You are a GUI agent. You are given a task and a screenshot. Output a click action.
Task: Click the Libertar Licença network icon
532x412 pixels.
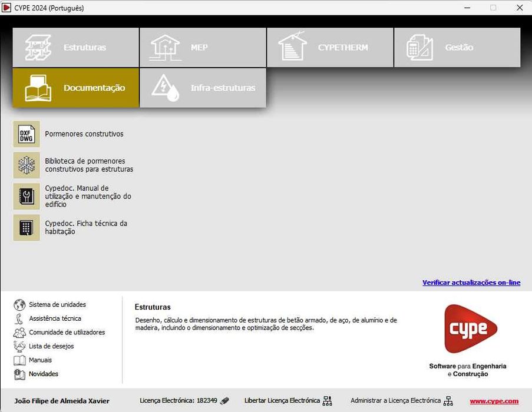click(x=328, y=401)
